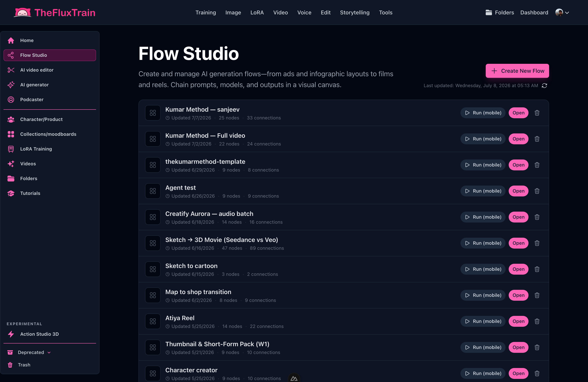Click the scissors AI video editor icon
588x382 pixels.
11,70
